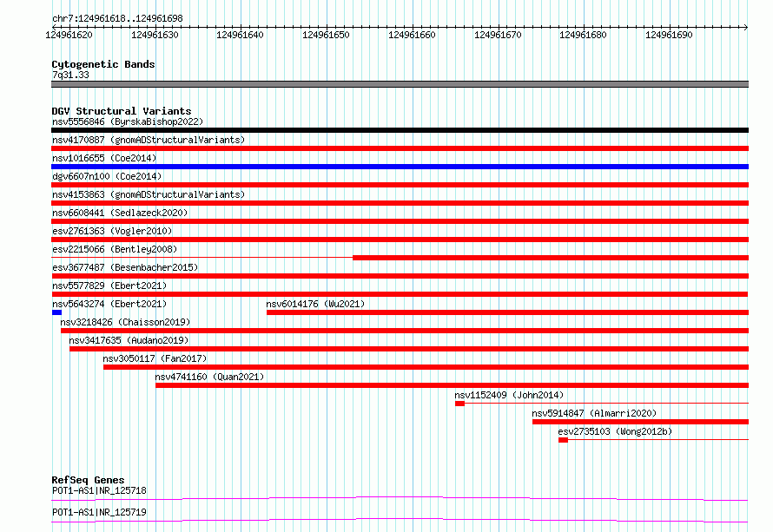Select the black nsv5556846 variant bar
This screenshot has width=773, height=532.
pos(400,130)
